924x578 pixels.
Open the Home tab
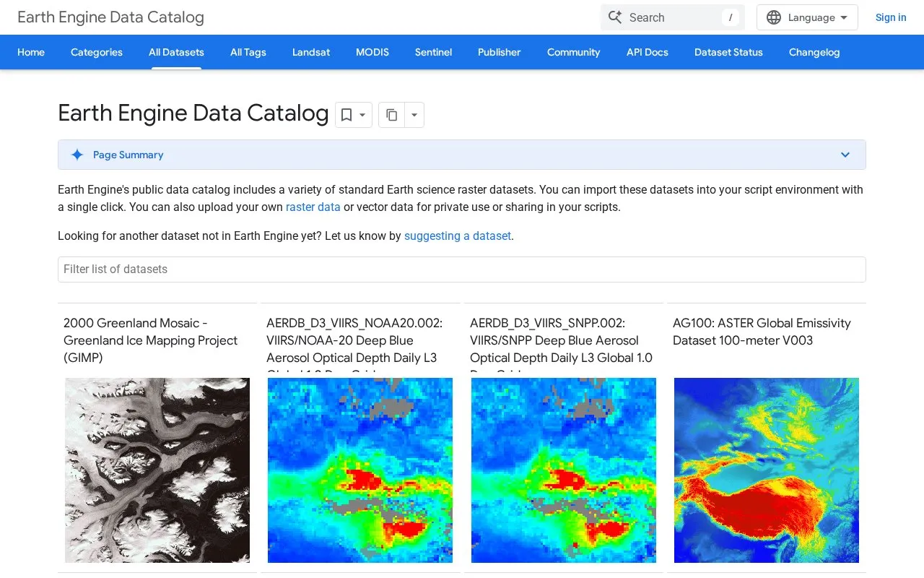[31, 52]
